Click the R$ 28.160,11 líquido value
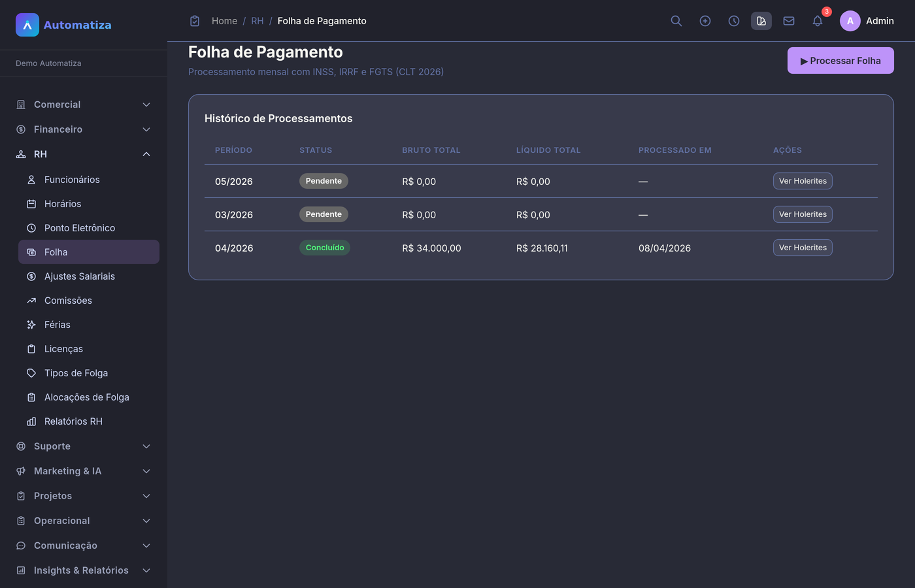The width and height of the screenshot is (915, 588). [x=542, y=248]
